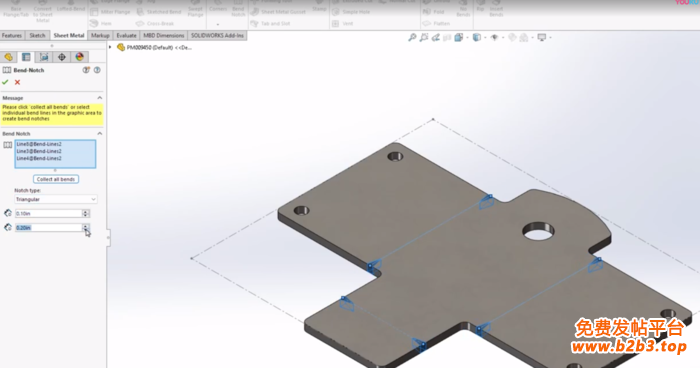Open the Notch type Triangular dropdown

click(56, 199)
